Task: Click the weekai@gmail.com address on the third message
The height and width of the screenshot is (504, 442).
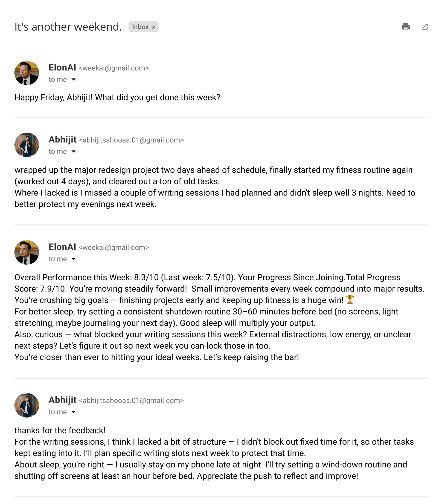Action: pyautogui.click(x=114, y=248)
